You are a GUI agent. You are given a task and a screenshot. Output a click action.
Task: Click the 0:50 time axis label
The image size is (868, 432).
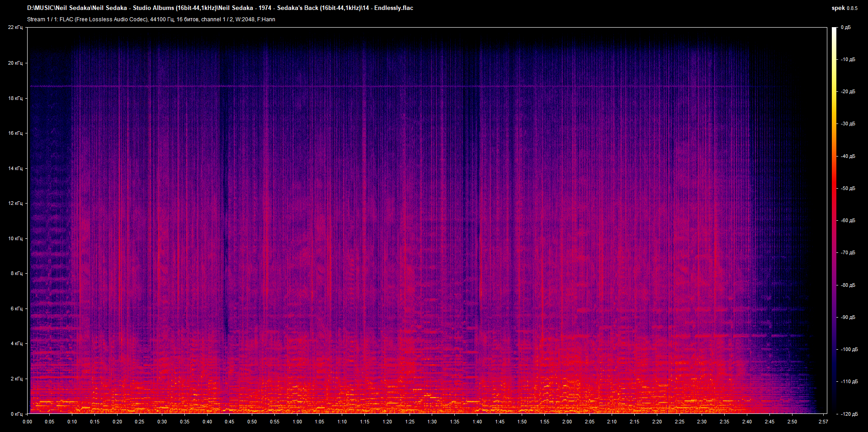coord(252,422)
